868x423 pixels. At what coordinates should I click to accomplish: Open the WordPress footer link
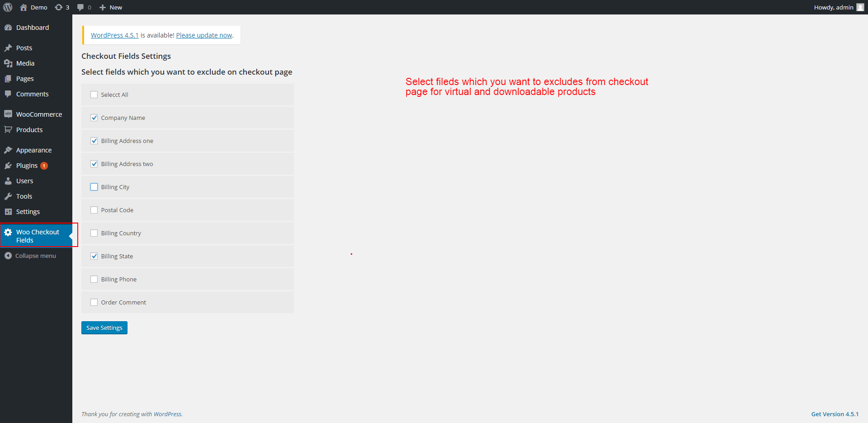pos(168,414)
